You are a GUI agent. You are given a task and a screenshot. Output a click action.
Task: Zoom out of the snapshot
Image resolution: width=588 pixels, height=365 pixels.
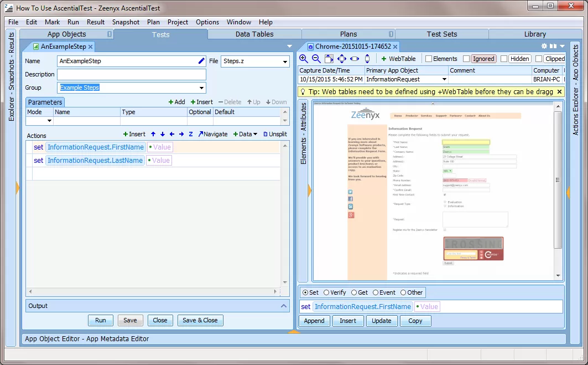[316, 59]
